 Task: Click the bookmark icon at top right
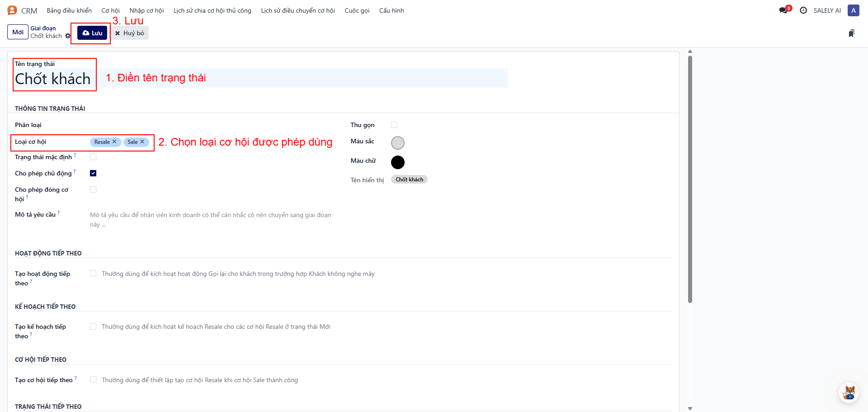point(851,33)
